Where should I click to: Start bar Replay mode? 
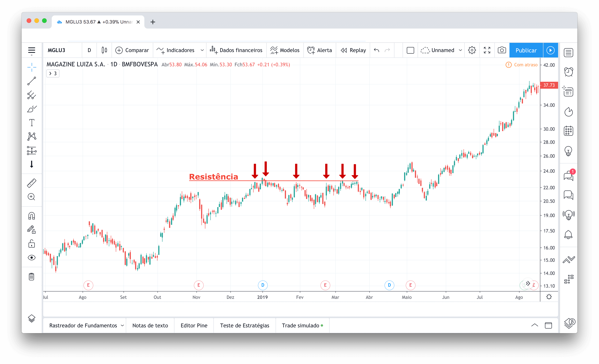(353, 50)
